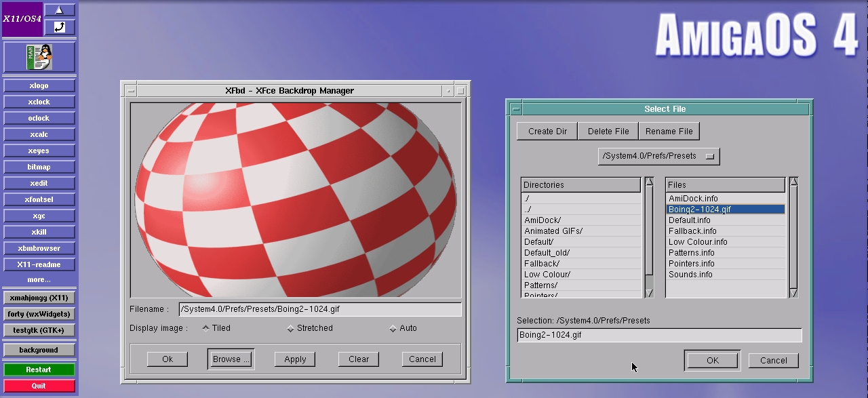Select Default.info in Files list

(x=726, y=220)
